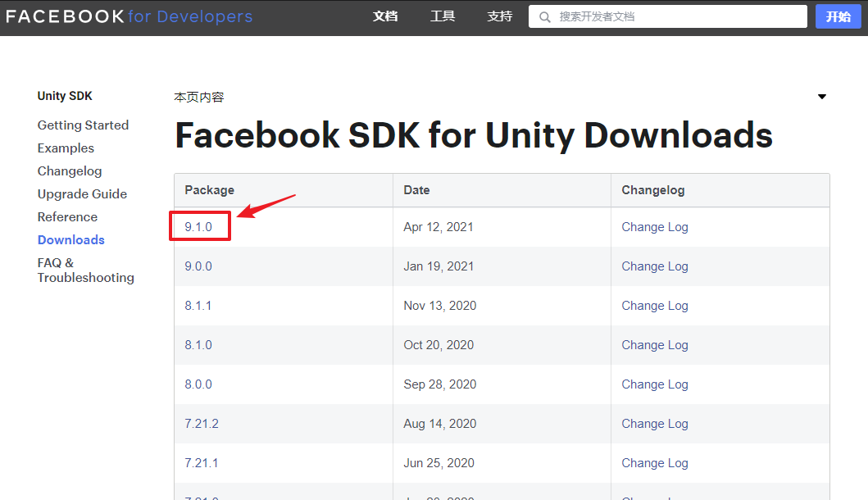Click the blue 开始 button
This screenshot has height=500, width=868.
(x=838, y=16)
